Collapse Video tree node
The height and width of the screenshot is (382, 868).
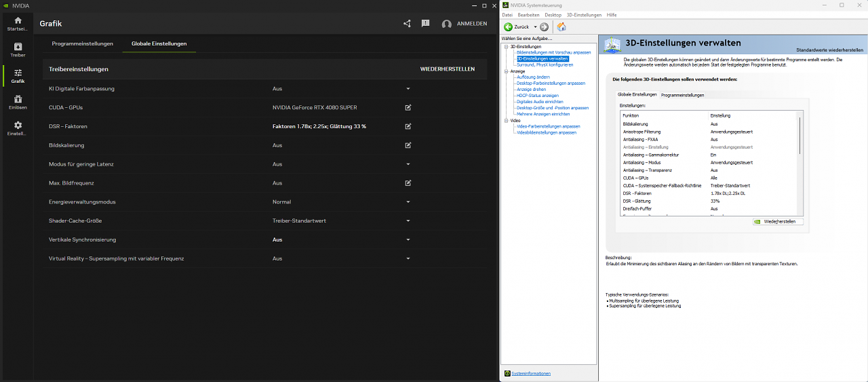(505, 120)
